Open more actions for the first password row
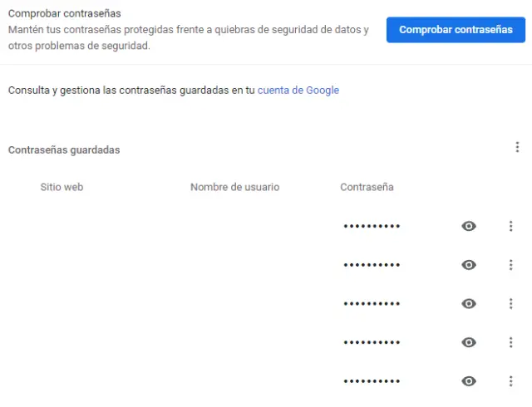This screenshot has height=407, width=532. pyautogui.click(x=510, y=226)
